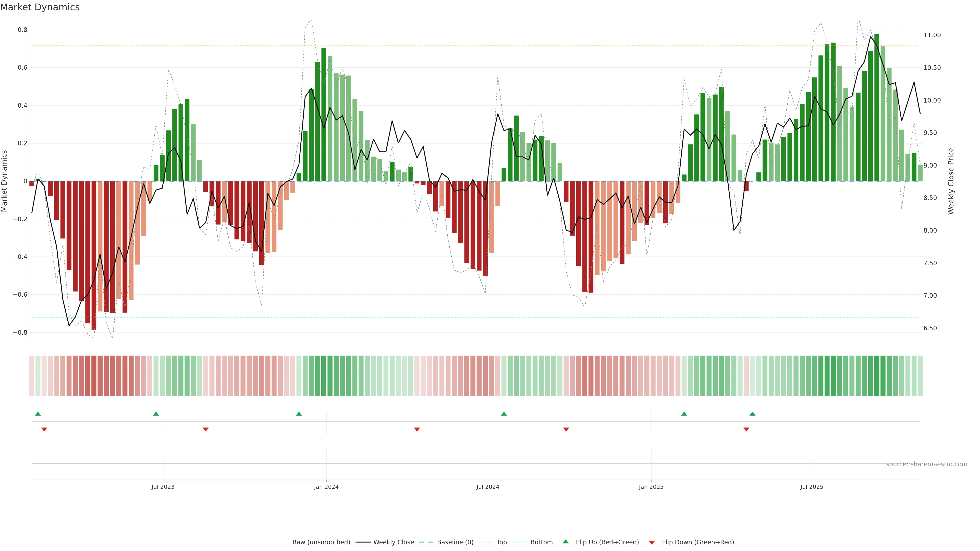Image resolution: width=980 pixels, height=551 pixels.
Task: Click the Market Dynamics chart title
Action: coord(40,7)
